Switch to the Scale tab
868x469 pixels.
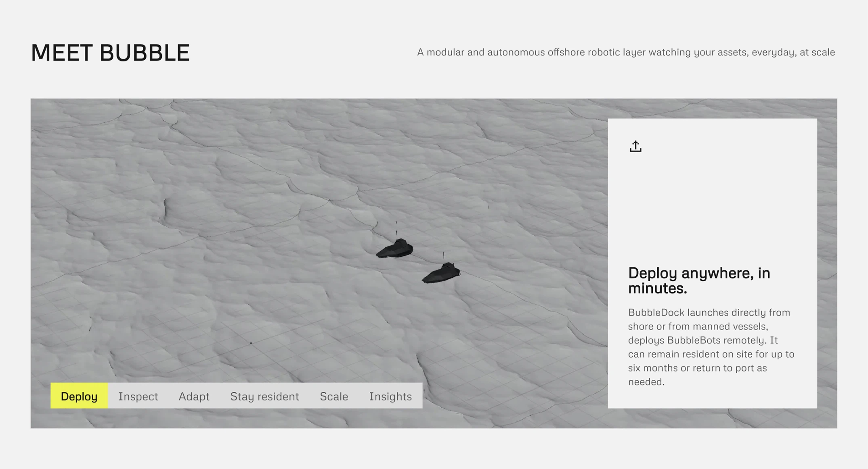click(x=334, y=396)
